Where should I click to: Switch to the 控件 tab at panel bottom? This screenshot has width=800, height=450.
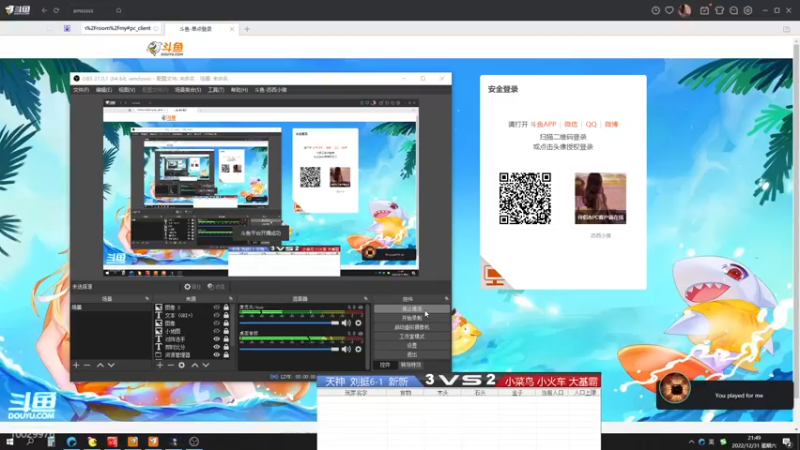pyautogui.click(x=385, y=365)
